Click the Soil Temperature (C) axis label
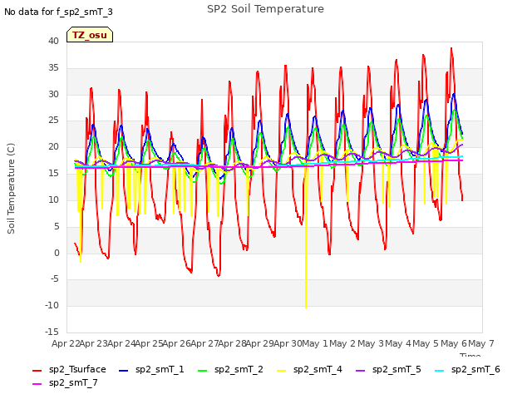 [11, 189]
